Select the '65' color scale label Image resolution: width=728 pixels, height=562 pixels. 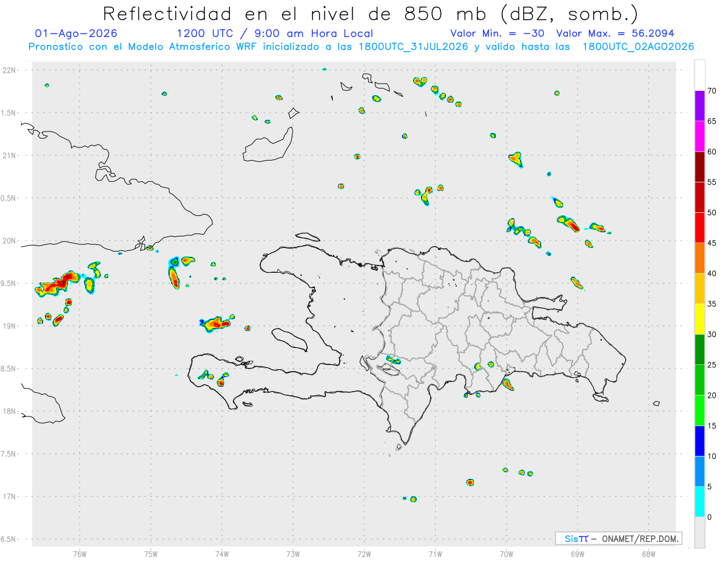pos(712,121)
